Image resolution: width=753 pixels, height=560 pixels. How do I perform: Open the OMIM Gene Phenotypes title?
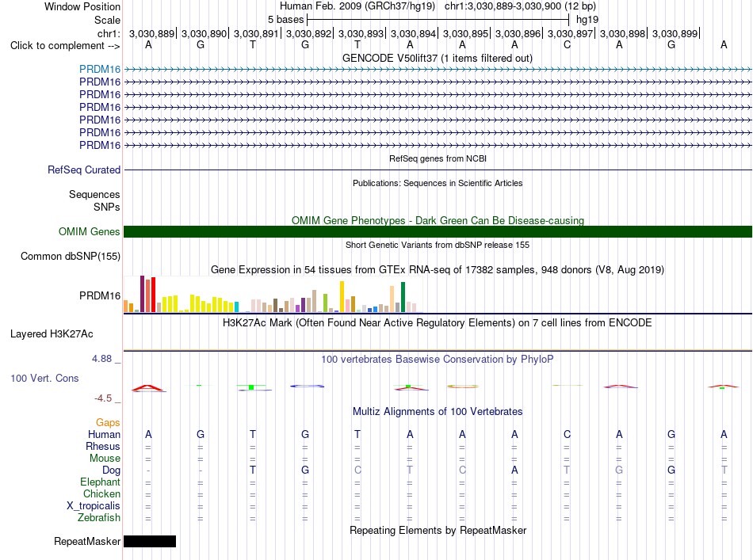pos(438,220)
